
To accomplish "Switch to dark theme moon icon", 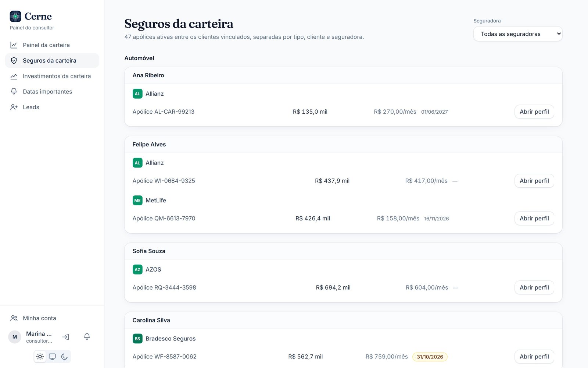I will (64, 357).
